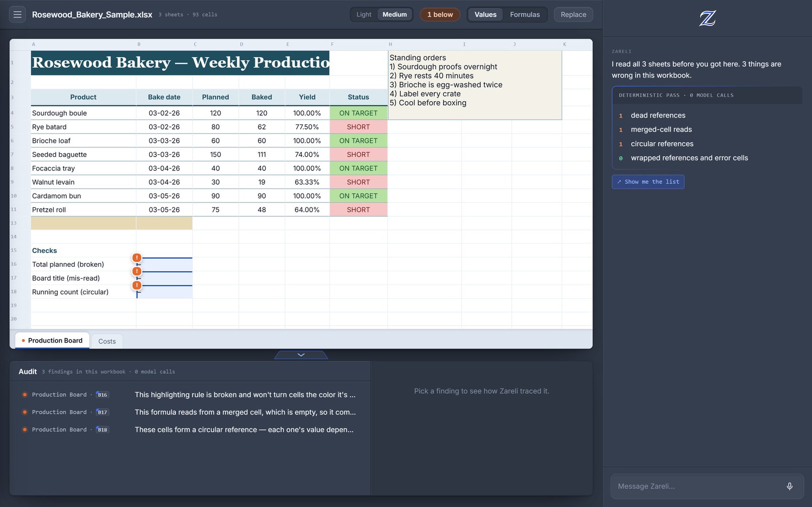
Task: Open the Production Board sheet tab
Action: 52,340
